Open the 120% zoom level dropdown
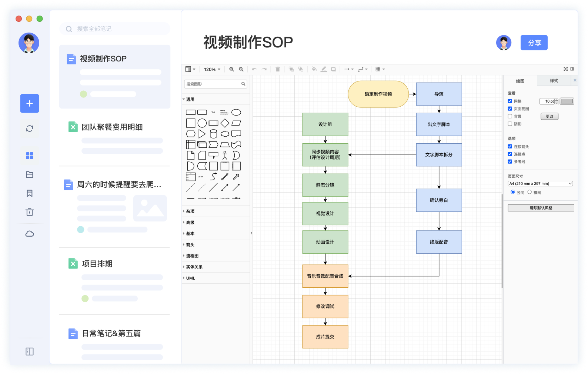 212,69
